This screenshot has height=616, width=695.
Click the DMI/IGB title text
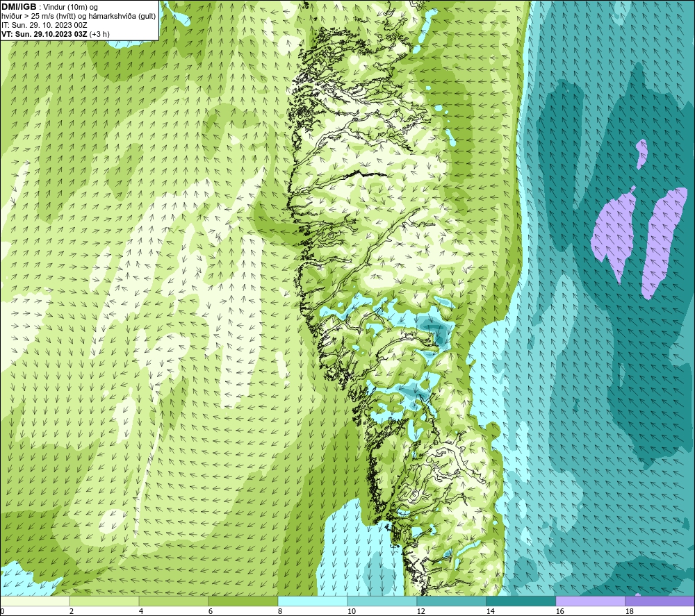[19, 7]
